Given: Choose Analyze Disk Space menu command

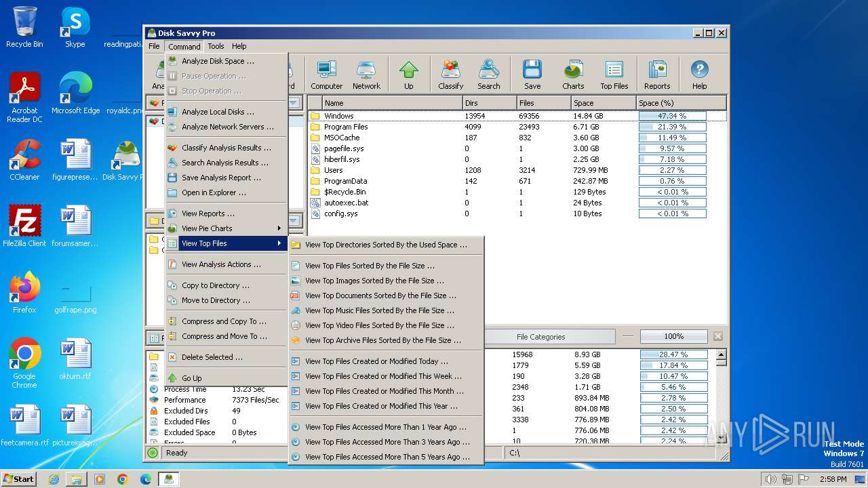Looking at the screenshot, I should click(x=226, y=61).
